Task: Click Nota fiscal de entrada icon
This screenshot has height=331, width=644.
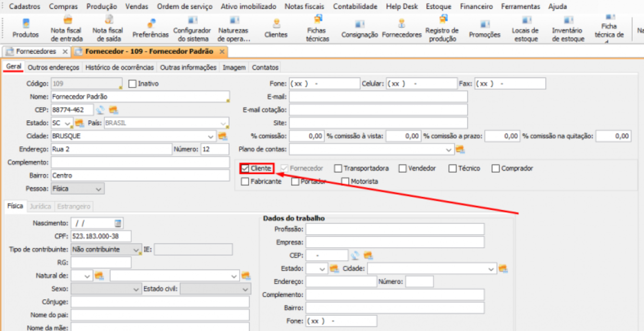Action: (x=66, y=29)
